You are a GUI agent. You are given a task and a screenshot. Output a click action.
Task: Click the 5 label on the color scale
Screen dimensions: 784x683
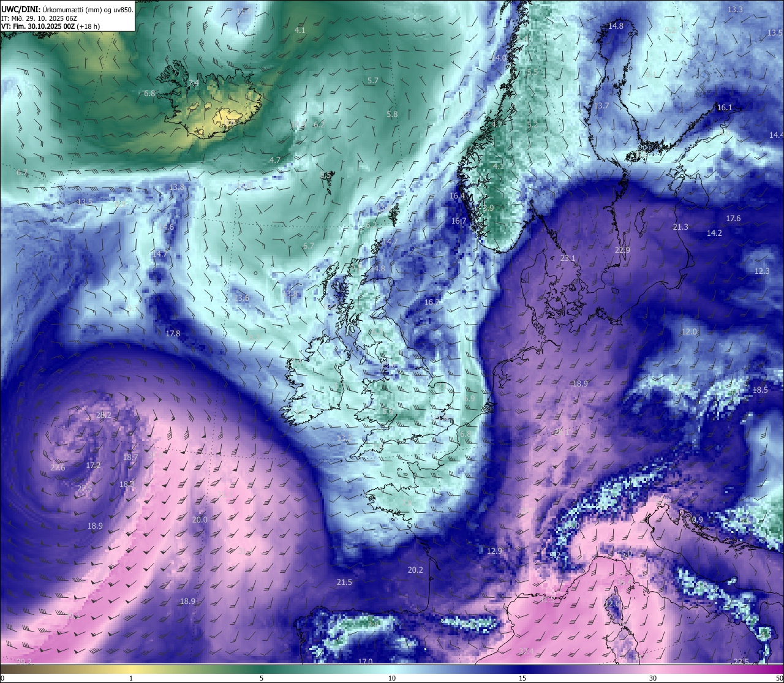262,678
